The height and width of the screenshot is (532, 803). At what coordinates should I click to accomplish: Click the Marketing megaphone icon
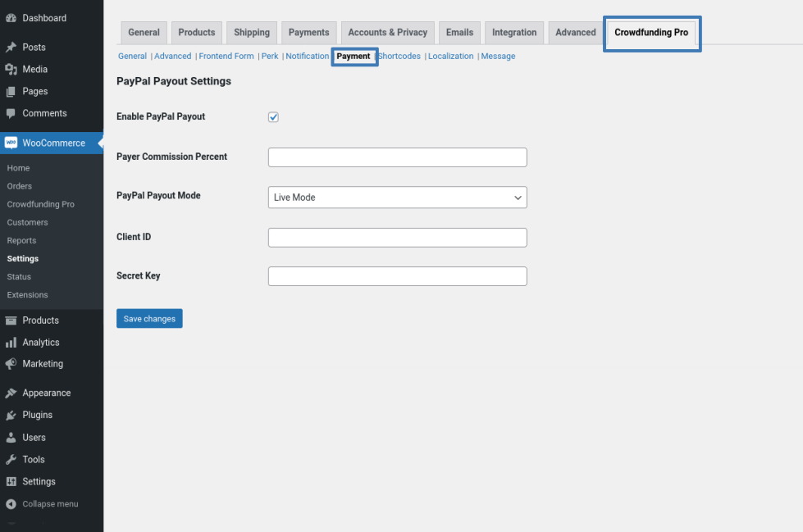[11, 364]
